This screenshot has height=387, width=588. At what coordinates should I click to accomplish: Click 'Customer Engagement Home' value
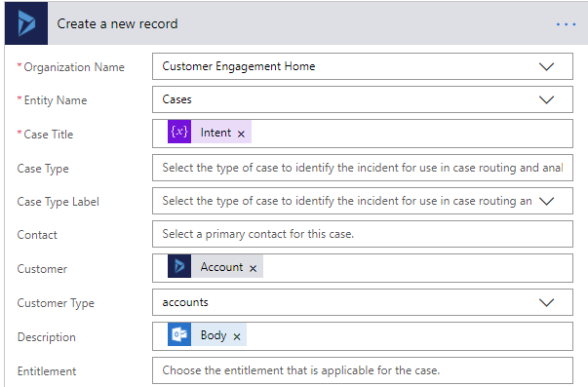point(239,66)
